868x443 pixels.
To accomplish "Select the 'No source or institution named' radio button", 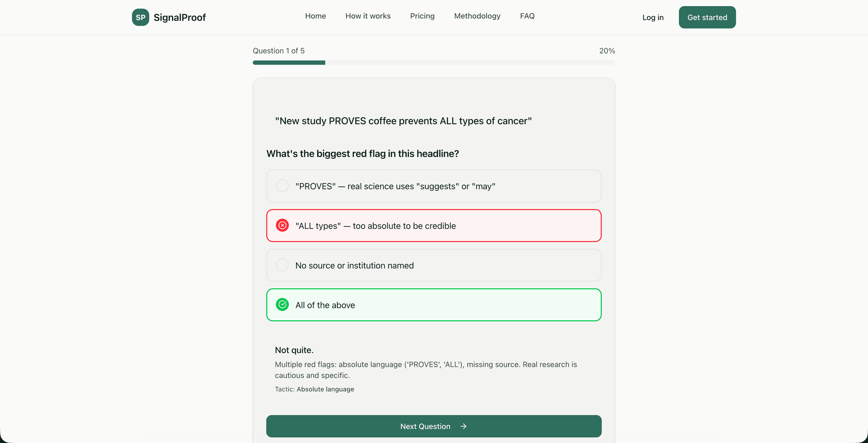I will coord(282,265).
